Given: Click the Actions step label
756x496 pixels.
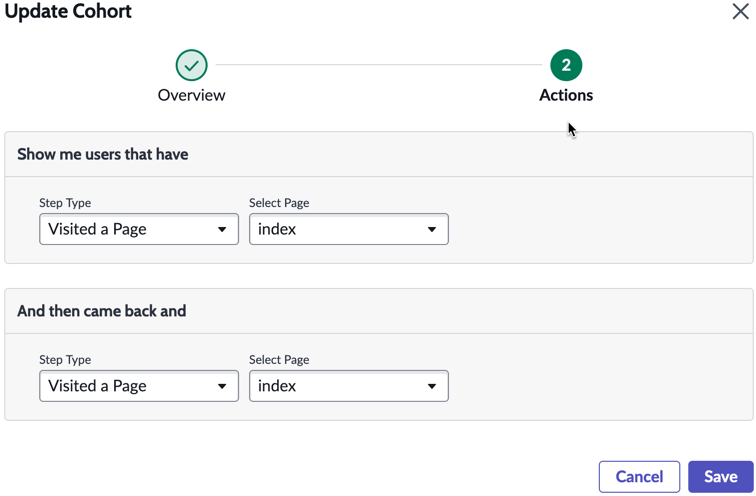Looking at the screenshot, I should click(566, 95).
